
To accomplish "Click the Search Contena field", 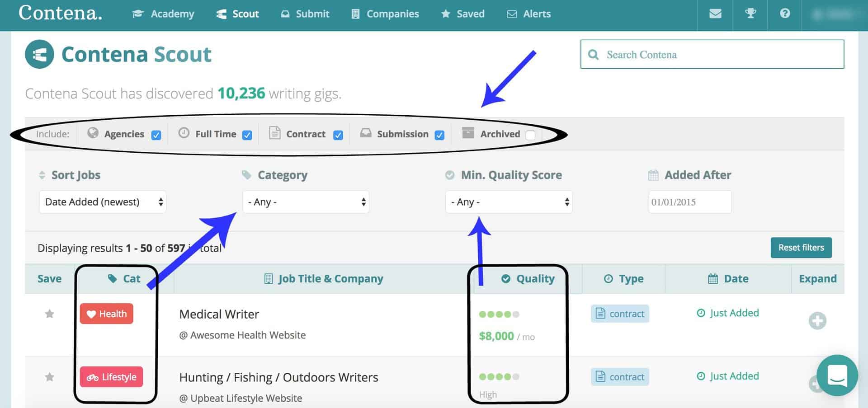I will [x=712, y=54].
